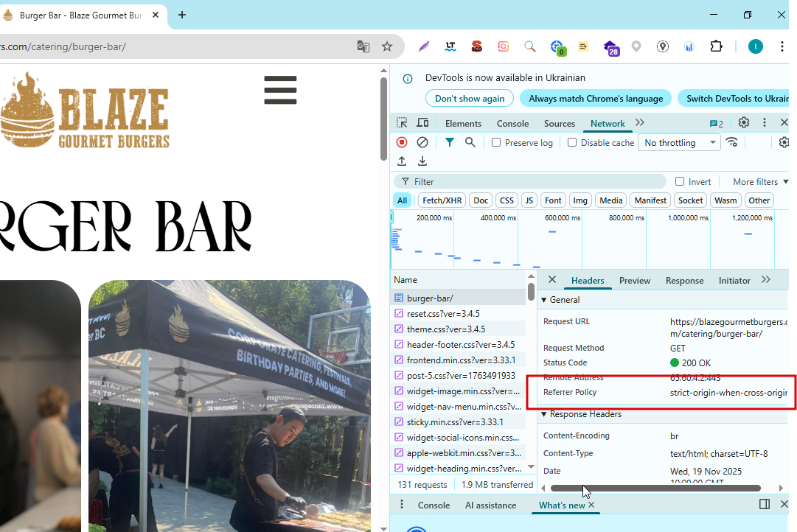Collapse the General headers section

(x=561, y=300)
